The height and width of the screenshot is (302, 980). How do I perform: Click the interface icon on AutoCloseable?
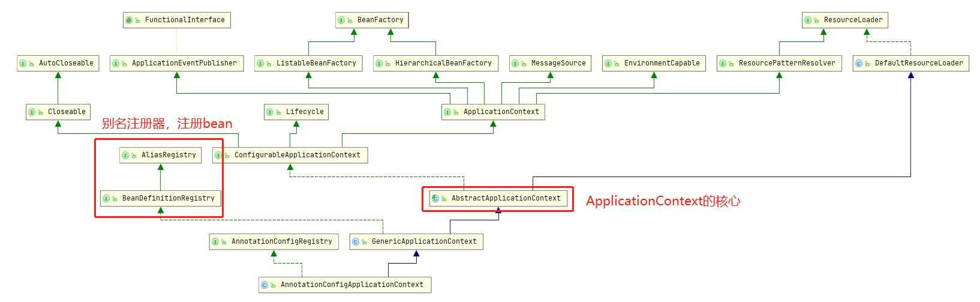(x=23, y=64)
